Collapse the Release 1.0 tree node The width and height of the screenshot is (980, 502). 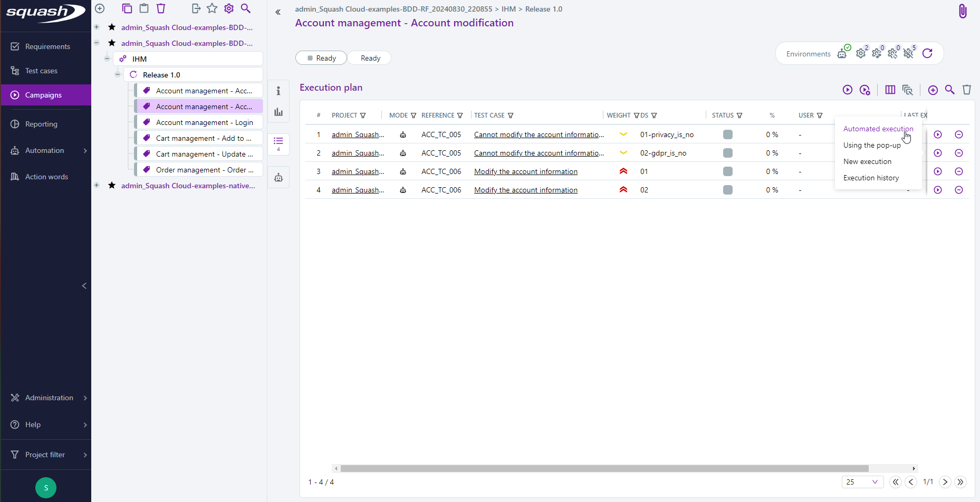[117, 74]
